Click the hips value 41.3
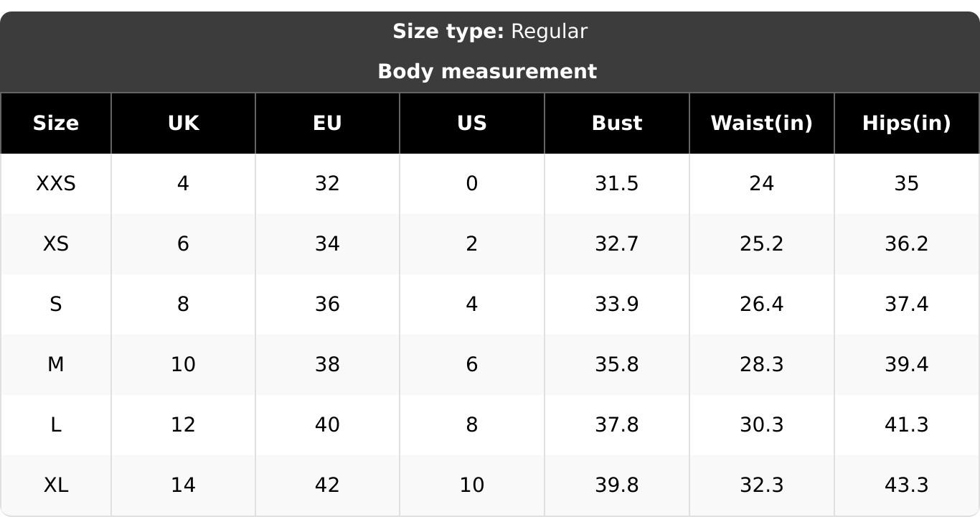This screenshot has width=980, height=517. click(906, 425)
